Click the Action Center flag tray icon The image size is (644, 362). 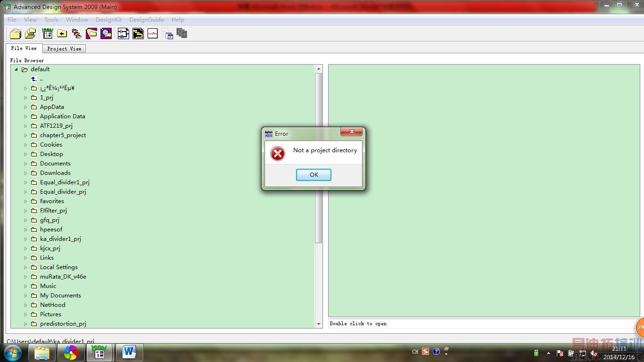point(560,353)
